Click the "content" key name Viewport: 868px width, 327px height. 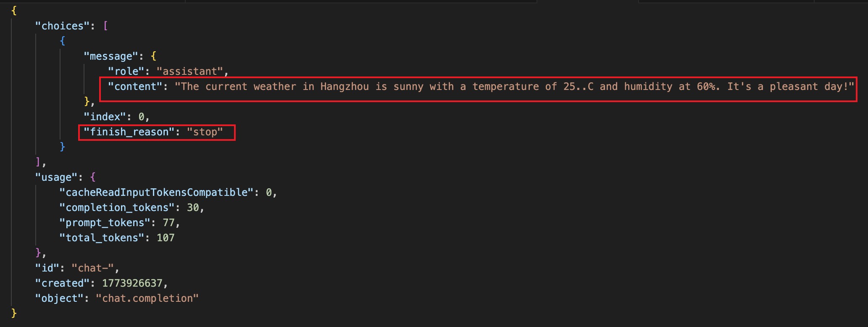[x=135, y=87]
